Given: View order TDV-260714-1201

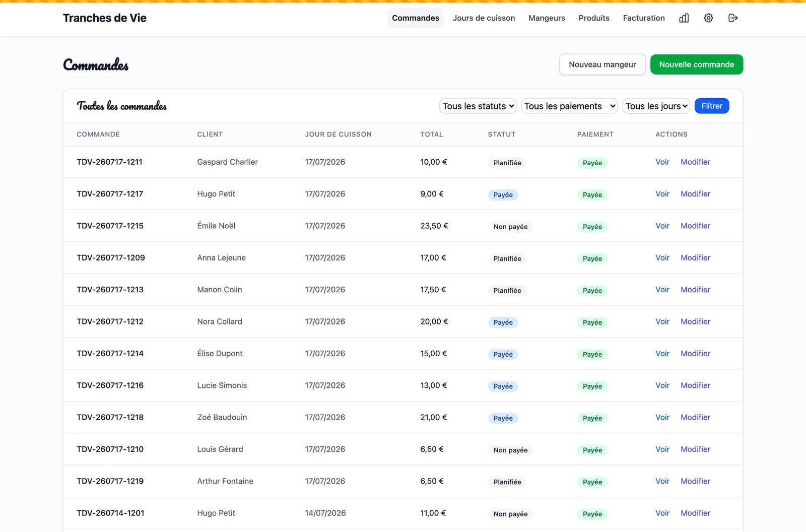Looking at the screenshot, I should coord(662,513).
